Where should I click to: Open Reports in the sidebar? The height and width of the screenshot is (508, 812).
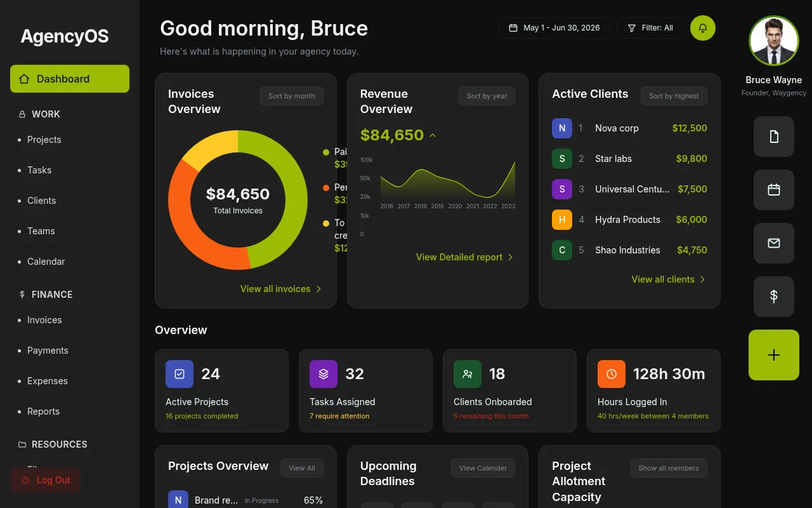pos(44,411)
